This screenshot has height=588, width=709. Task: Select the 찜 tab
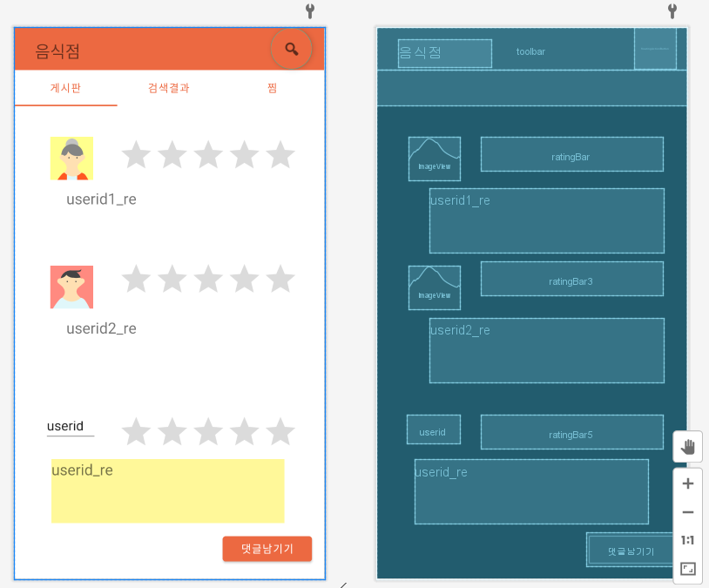(x=272, y=88)
